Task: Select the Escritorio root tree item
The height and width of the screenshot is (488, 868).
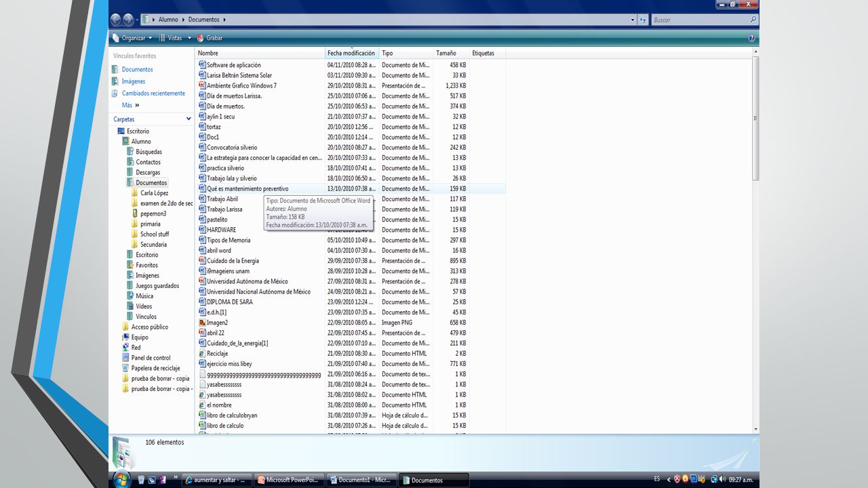Action: pos(138,131)
